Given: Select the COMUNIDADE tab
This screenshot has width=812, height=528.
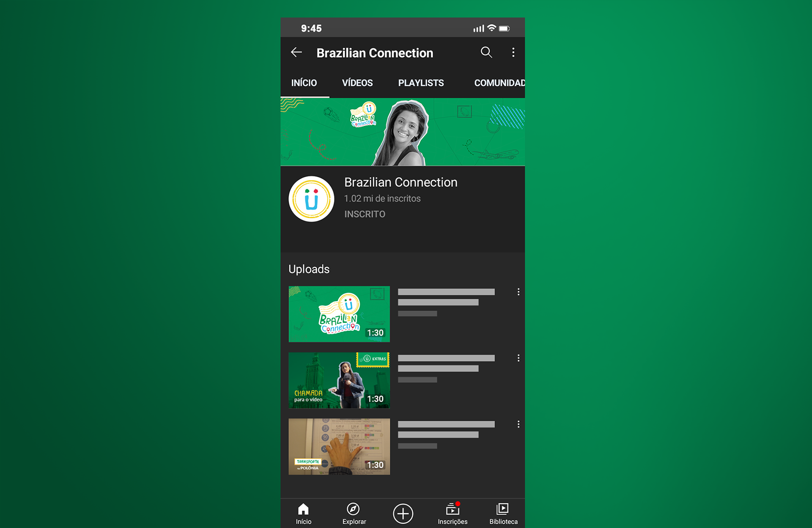Looking at the screenshot, I should [x=499, y=83].
